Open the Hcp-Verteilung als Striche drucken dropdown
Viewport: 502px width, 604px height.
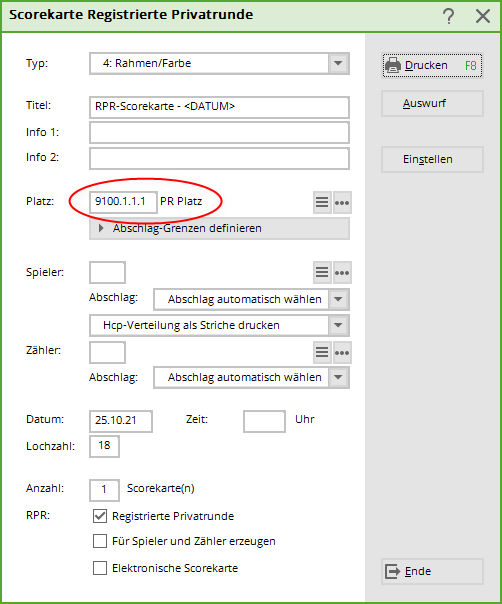pyautogui.click(x=219, y=325)
